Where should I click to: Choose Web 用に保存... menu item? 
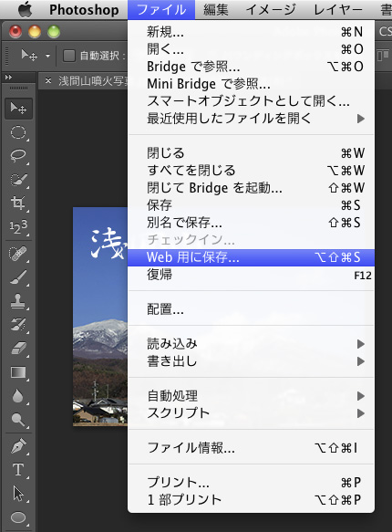(251, 257)
